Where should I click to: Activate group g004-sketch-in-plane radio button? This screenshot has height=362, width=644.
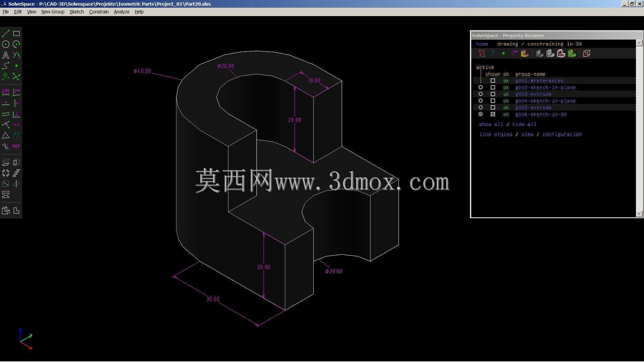[x=481, y=101]
